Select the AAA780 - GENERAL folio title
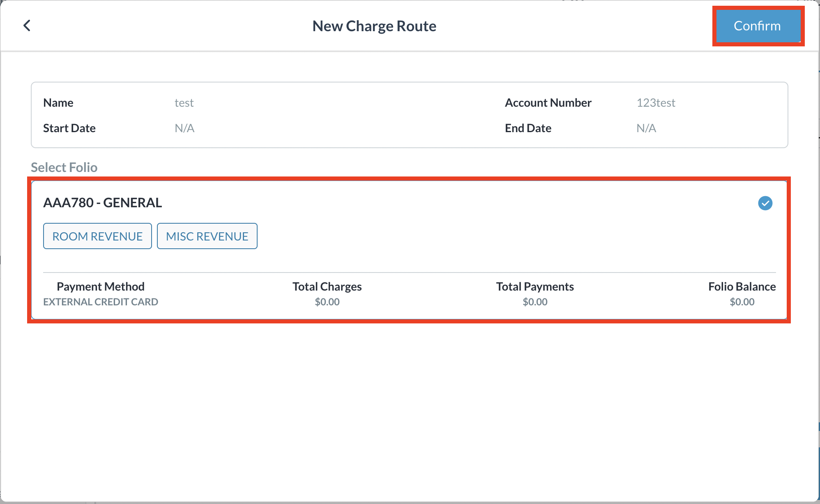Screen dimensions: 820x504 [x=103, y=203]
